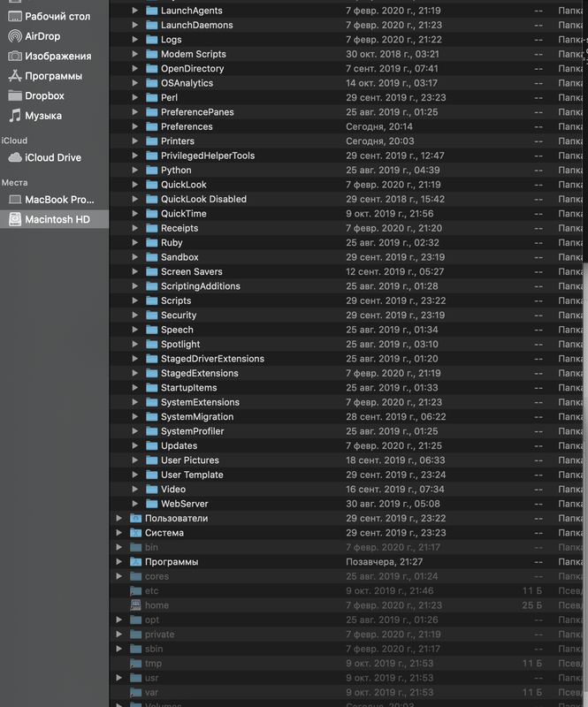Select the User Pictures folder name
The height and width of the screenshot is (707, 588).
(190, 460)
